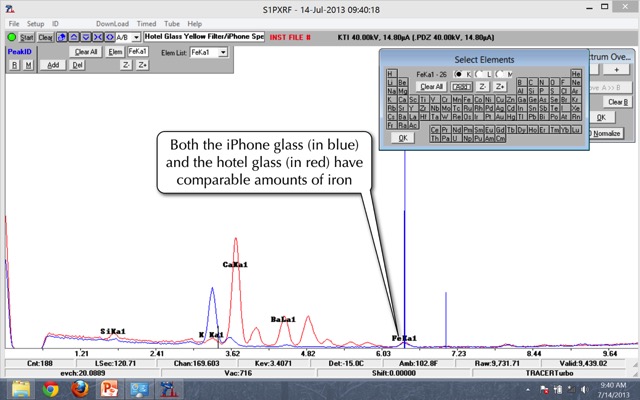Click the green status indicator light
This screenshot has width=640, height=400.
11,37
